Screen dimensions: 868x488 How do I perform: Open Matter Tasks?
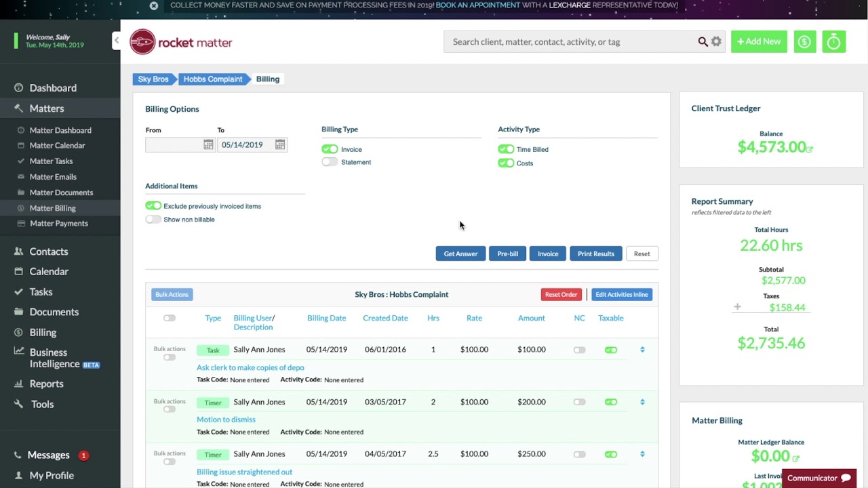(x=52, y=161)
